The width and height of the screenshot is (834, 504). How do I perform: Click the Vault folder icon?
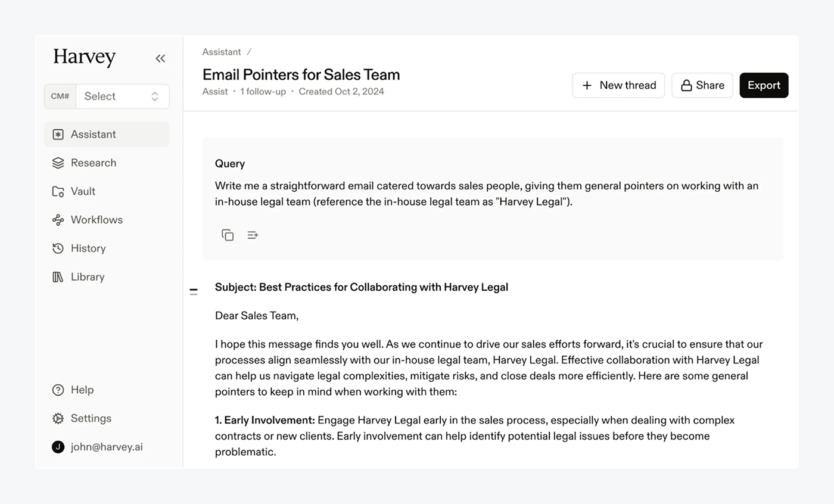click(x=58, y=191)
